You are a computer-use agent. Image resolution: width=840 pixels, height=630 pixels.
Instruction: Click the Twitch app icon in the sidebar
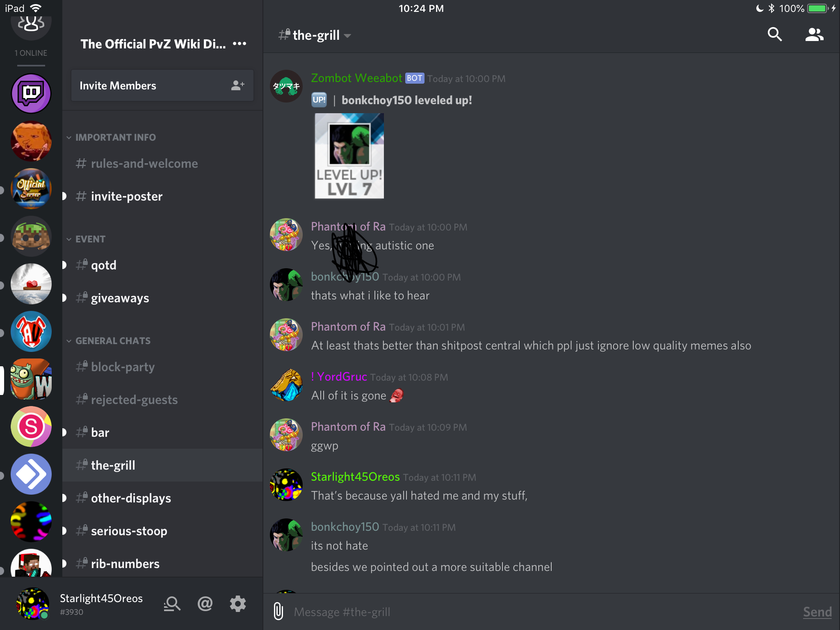(x=31, y=92)
